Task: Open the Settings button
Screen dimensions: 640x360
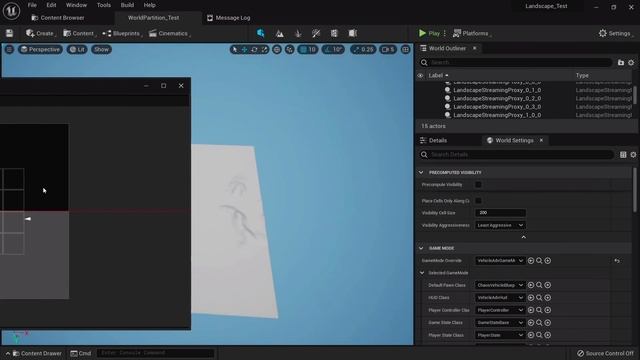Action: coord(615,33)
